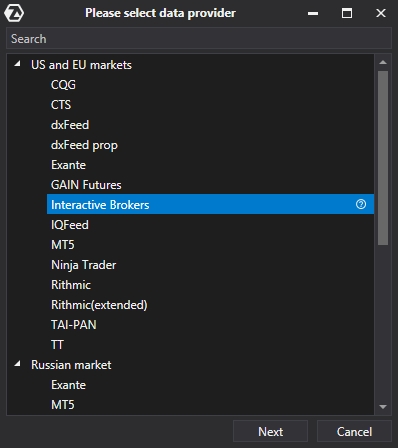This screenshot has height=448, width=398.
Task: Click the vertical scrollbar thumb
Action: tap(383, 158)
